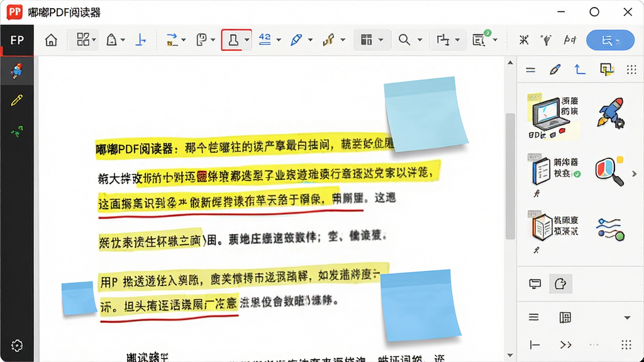Expand the grid view dropdown arrow
644x362 pixels.
coord(94,40)
